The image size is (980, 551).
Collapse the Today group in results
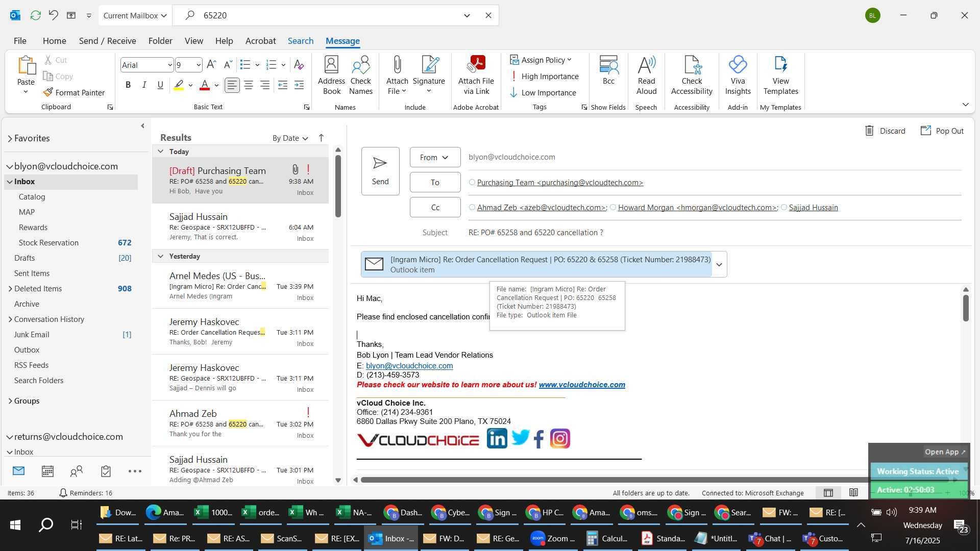160,152
